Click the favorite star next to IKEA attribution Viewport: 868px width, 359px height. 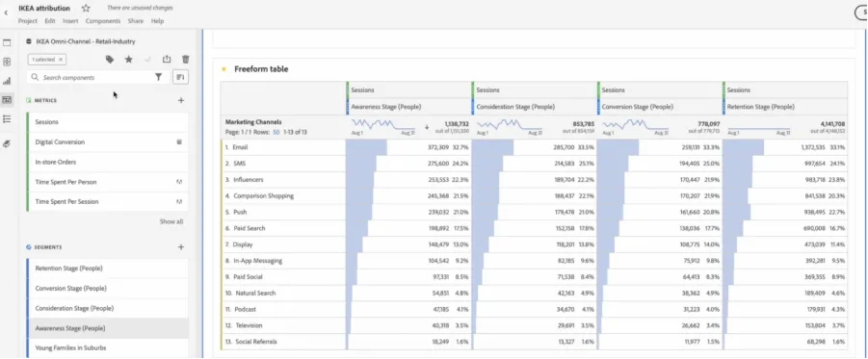click(x=86, y=9)
